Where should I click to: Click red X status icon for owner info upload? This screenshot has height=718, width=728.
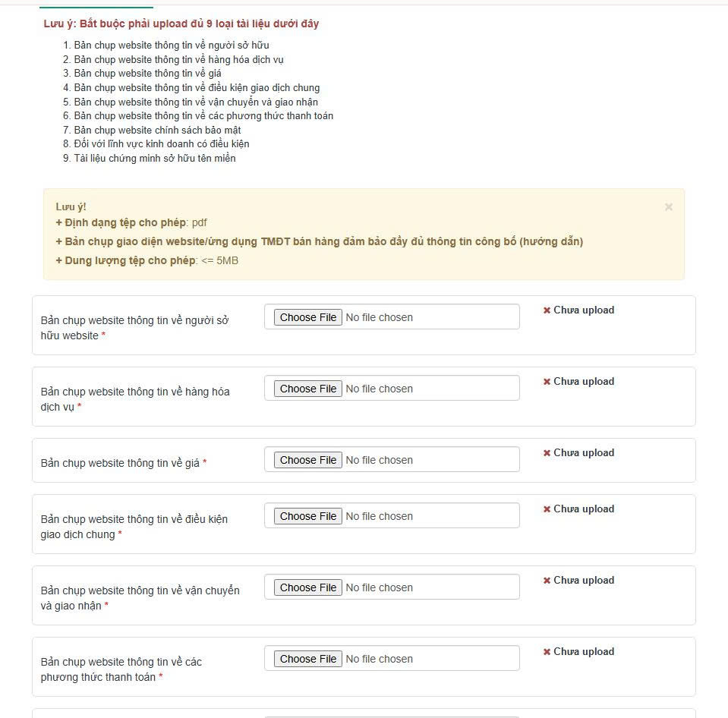547,310
